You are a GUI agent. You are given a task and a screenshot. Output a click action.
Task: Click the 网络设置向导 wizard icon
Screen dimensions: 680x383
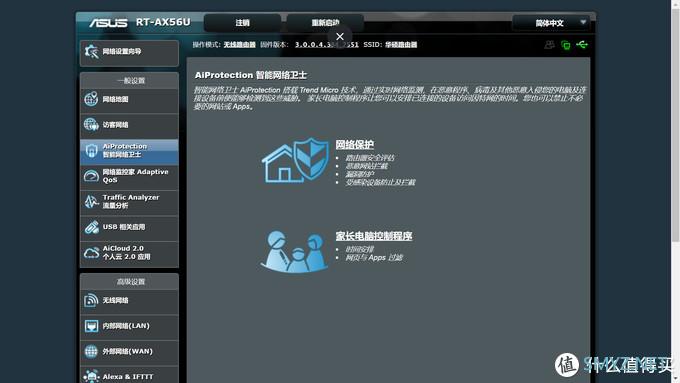pyautogui.click(x=92, y=52)
